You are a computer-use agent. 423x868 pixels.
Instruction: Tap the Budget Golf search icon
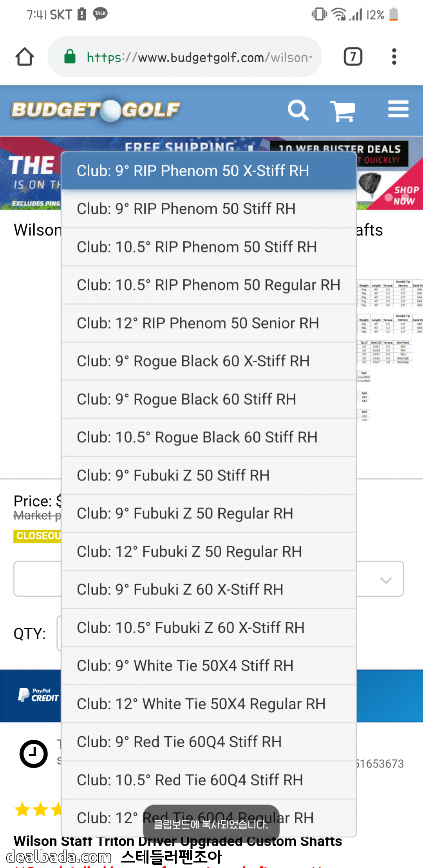pyautogui.click(x=298, y=110)
